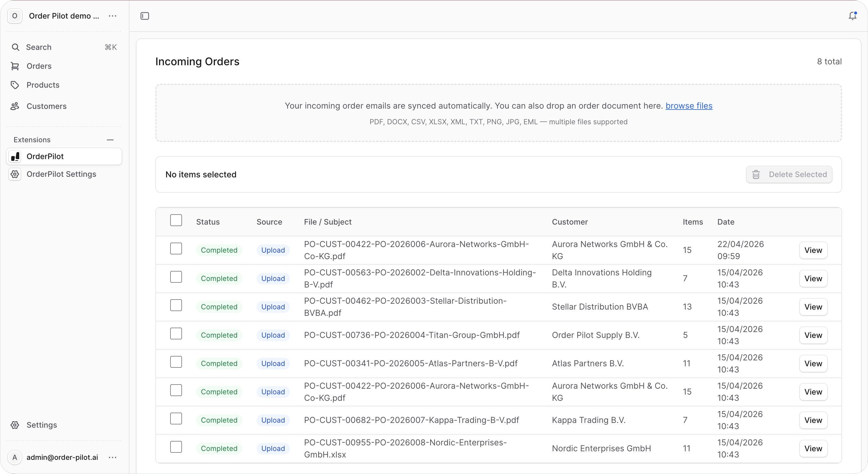Image resolution: width=868 pixels, height=474 pixels.
Task: Check the Kappa Trading row
Action: [x=176, y=419]
